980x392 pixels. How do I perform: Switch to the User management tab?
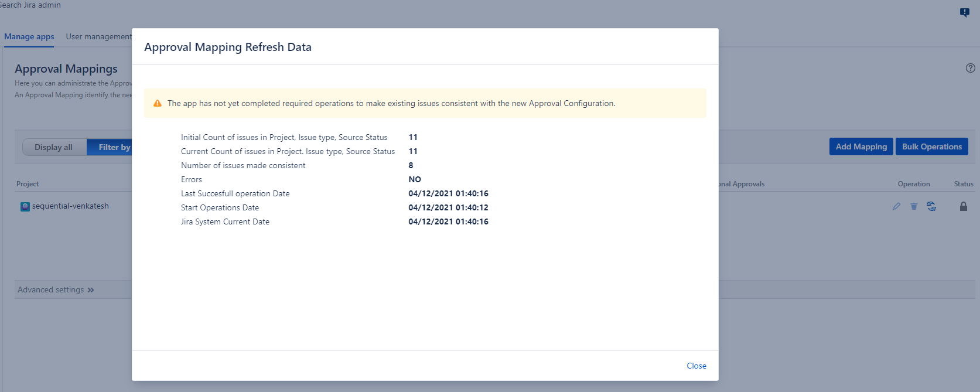(98, 36)
